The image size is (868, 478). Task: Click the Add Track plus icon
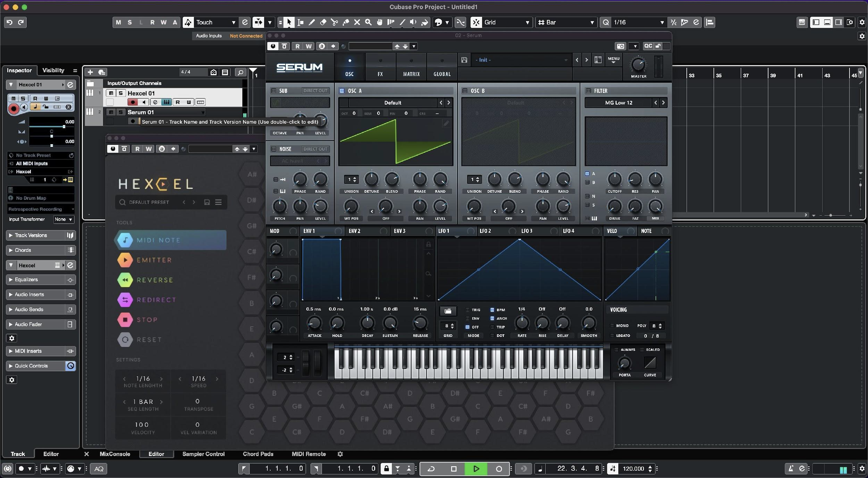(x=90, y=72)
